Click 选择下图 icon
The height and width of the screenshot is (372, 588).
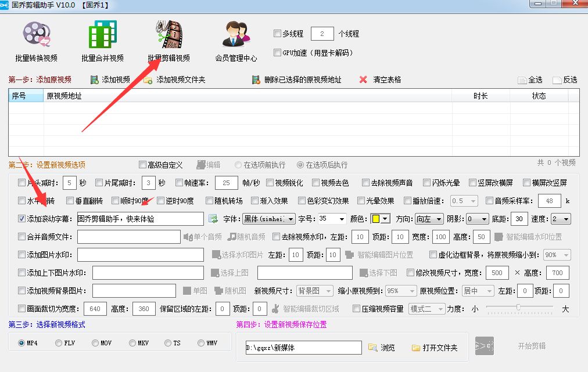coord(363,273)
